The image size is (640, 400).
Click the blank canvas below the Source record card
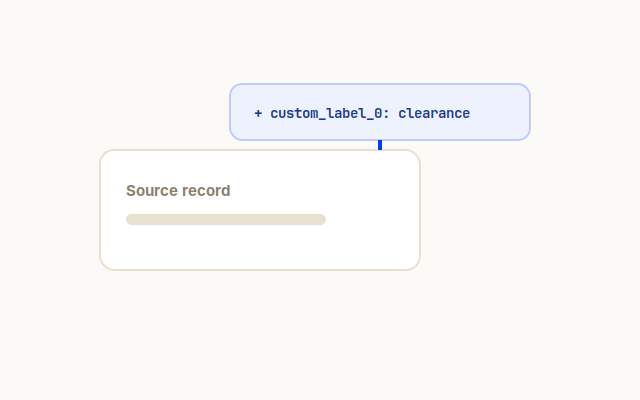click(x=260, y=335)
